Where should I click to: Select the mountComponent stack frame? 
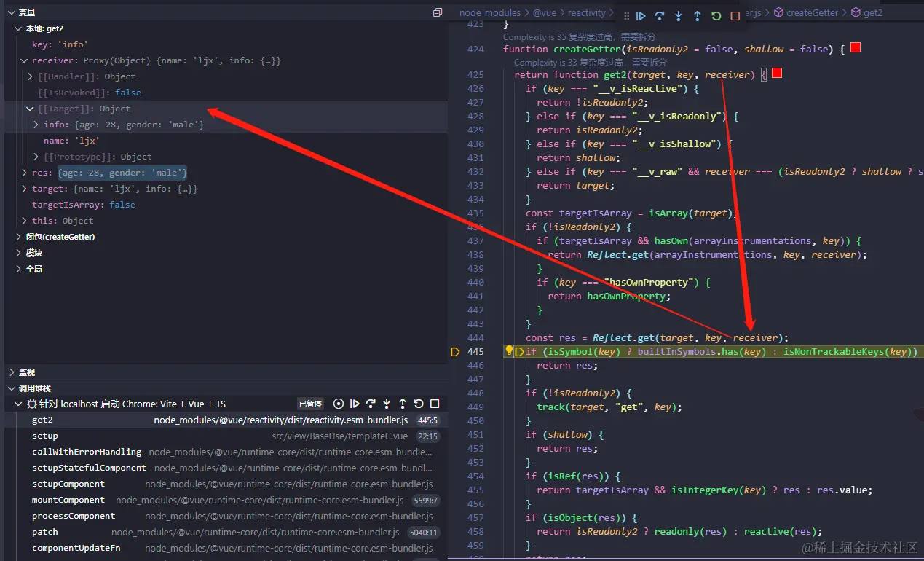tap(226, 500)
